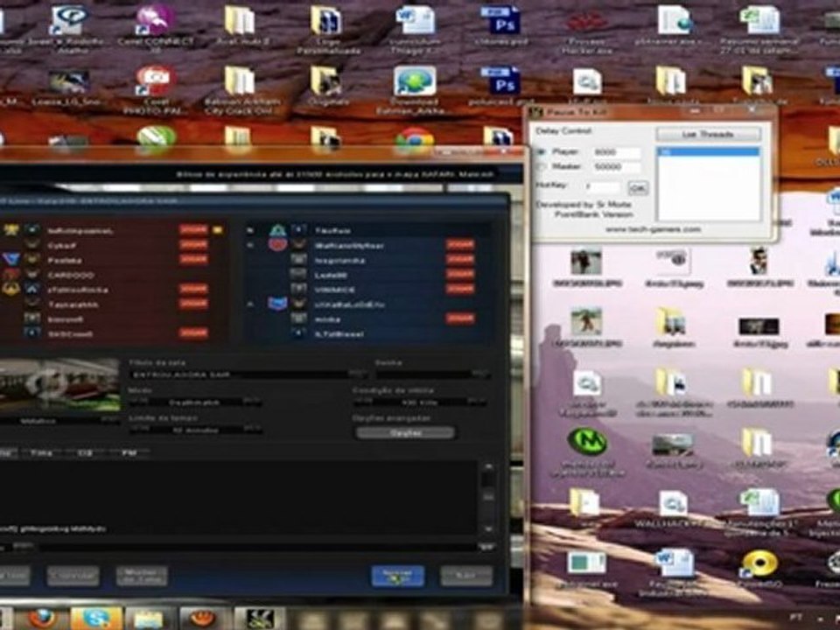Click previous arrow on victory condition selector
This screenshot has width=840, height=630.
tap(362, 402)
